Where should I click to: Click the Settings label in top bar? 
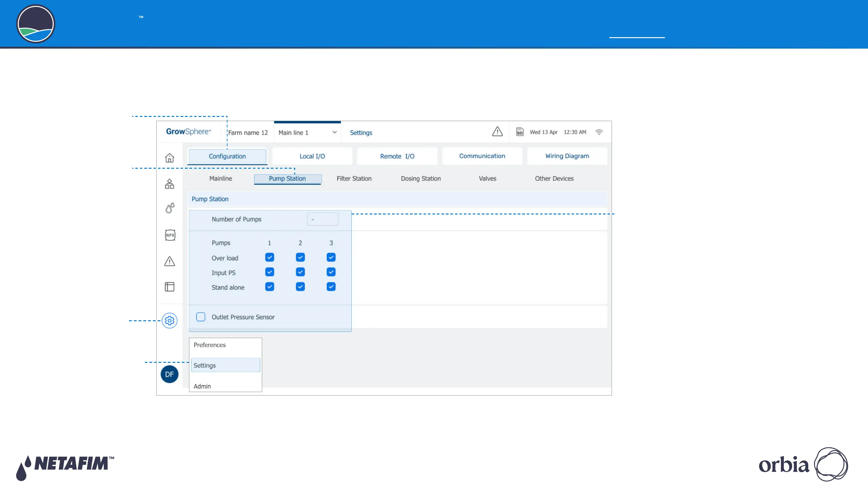point(361,133)
